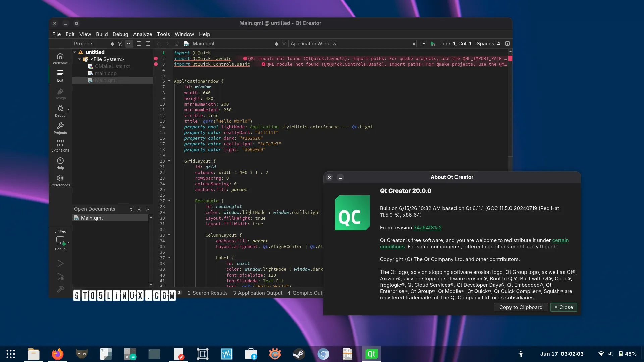Open Firefox from the taskbar

(x=57, y=354)
